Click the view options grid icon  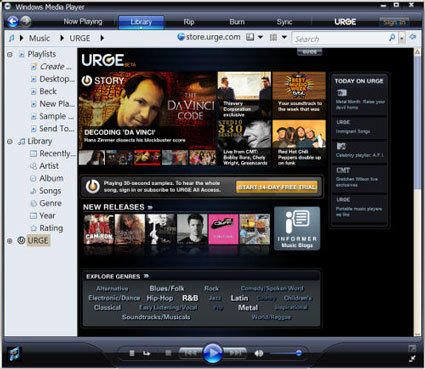click(273, 37)
